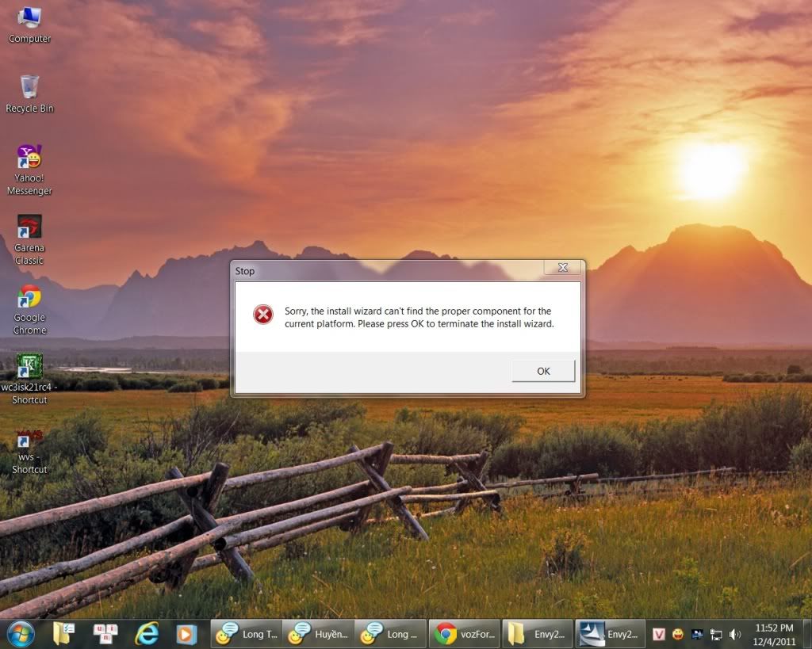Click OK to terminate the install wizard

pos(543,371)
